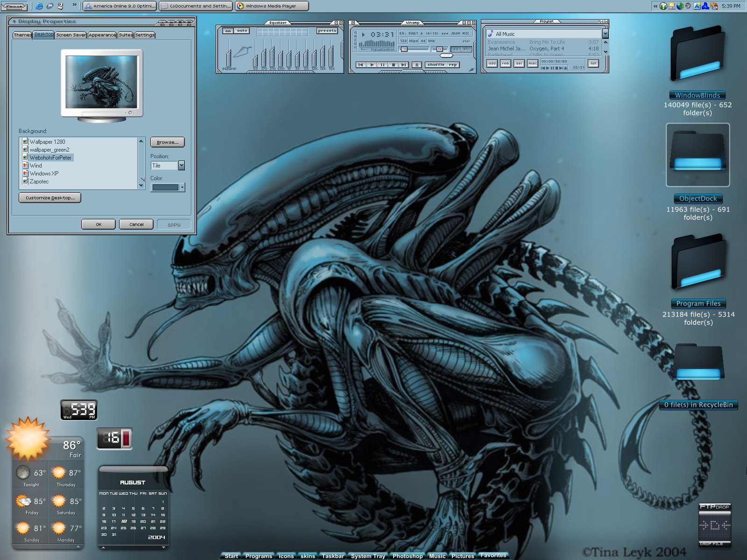Click Browse button for background
Viewport: 747px width, 560px height.
[x=168, y=142]
